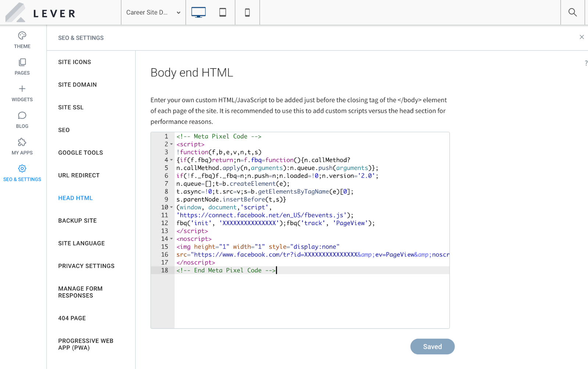Click inside the empty code editor area
Image resolution: width=588 pixels, height=369 pixels.
click(312, 301)
